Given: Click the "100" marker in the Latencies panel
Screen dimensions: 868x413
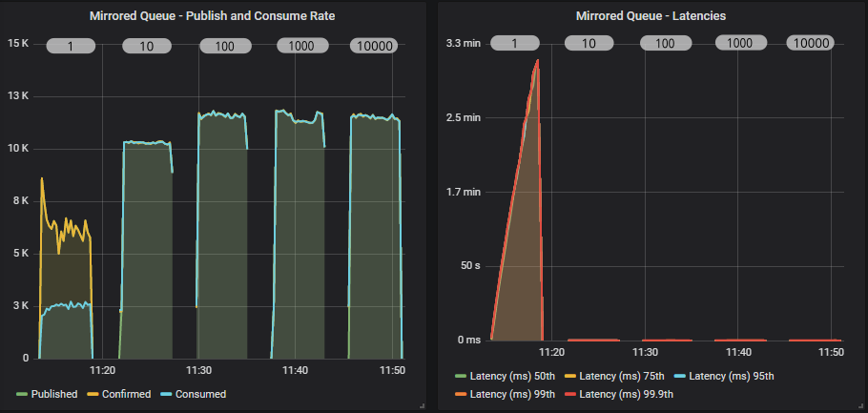Looking at the screenshot, I should [667, 43].
